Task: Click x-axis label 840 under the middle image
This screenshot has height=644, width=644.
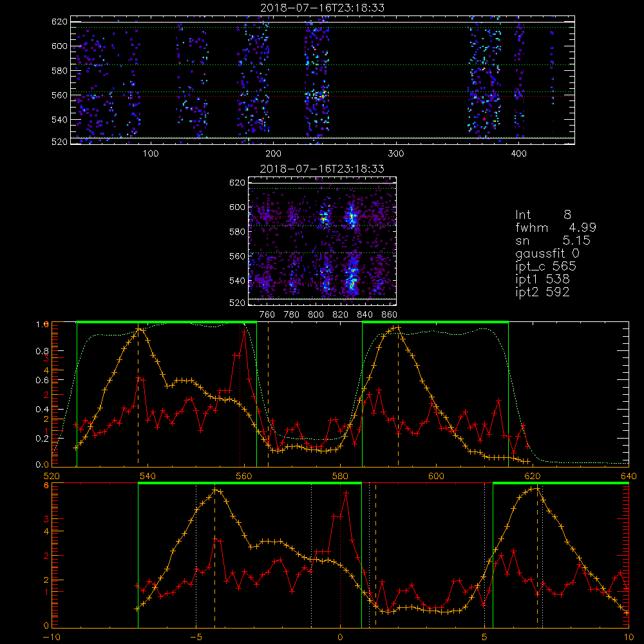Action: tap(365, 315)
